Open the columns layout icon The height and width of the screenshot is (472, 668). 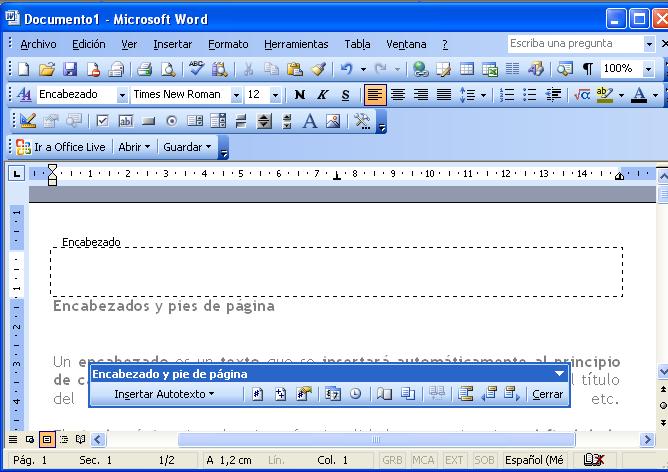pyautogui.click(x=513, y=69)
